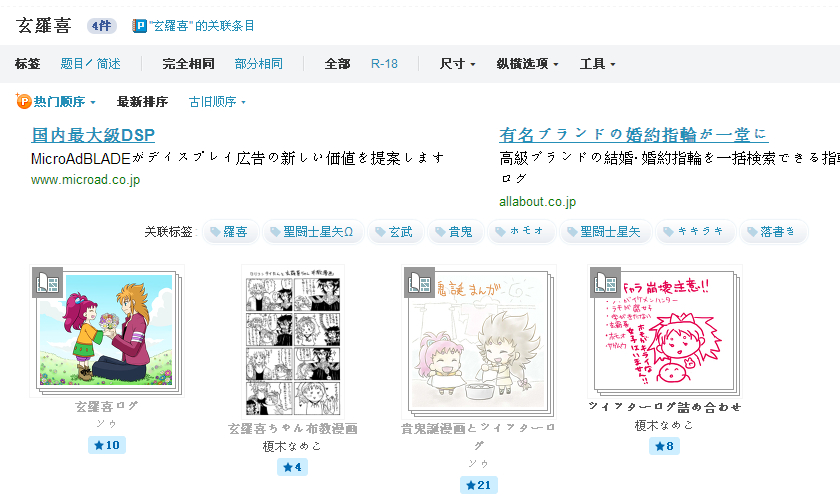Click the pixiv encyclopedia icon beside 玄羅喜
Screen dimensions: 840x501
tap(139, 26)
